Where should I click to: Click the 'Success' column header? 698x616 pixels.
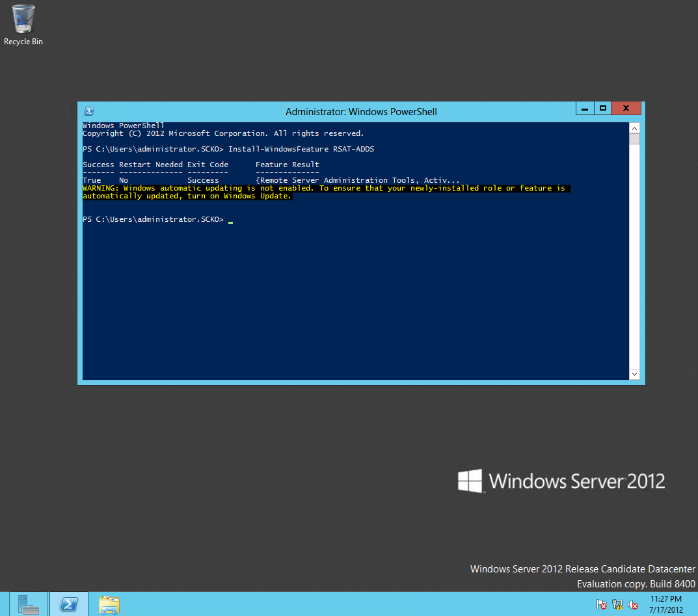point(98,165)
